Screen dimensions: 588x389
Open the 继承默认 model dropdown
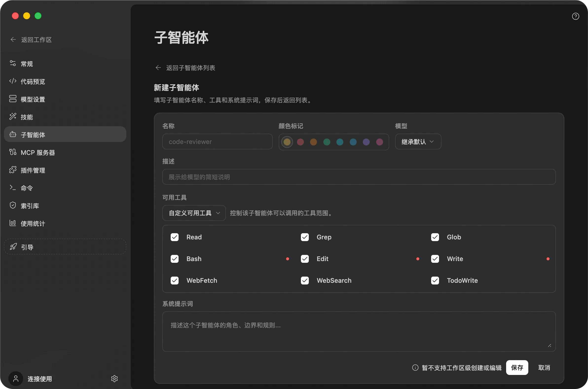tap(418, 142)
